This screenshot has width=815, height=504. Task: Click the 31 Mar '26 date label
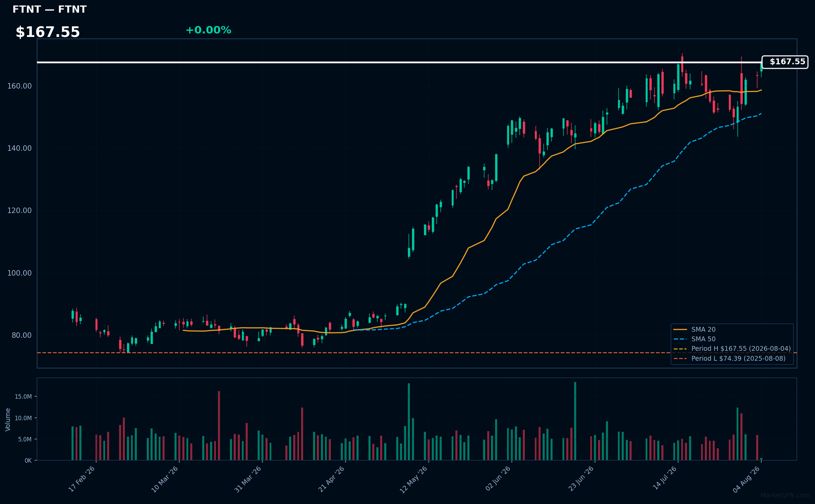point(248,479)
